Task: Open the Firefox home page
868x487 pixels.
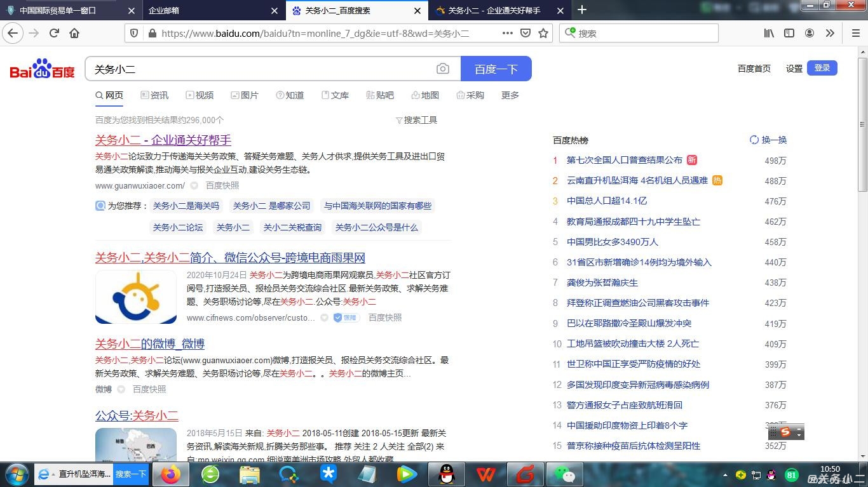Action: point(74,33)
